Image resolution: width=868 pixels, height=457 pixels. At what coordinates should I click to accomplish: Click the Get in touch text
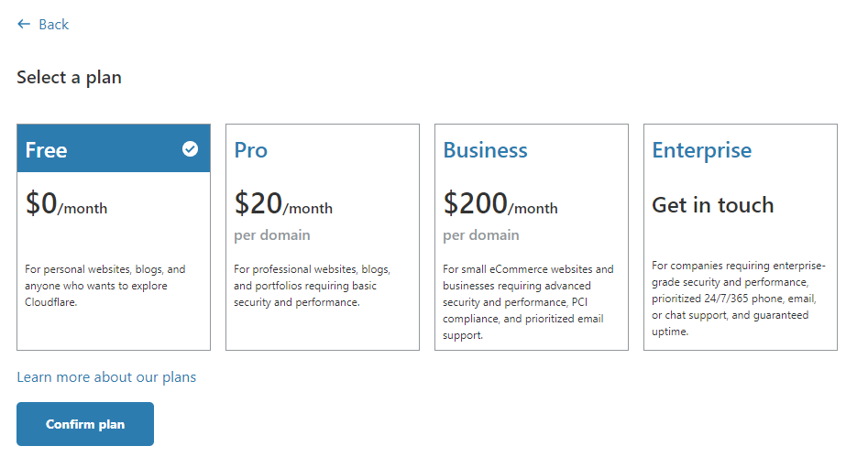click(712, 205)
